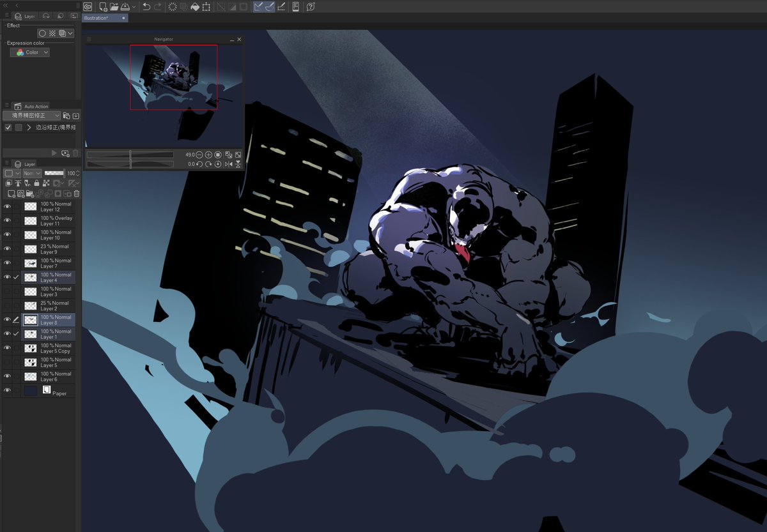
Task: Toggle Clip to Layer Below icon
Action: tap(9, 183)
